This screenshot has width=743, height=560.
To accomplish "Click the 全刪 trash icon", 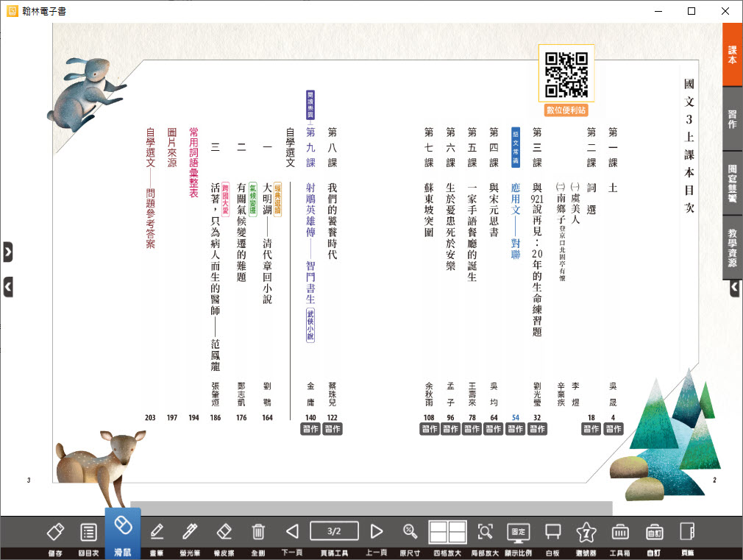I will [x=258, y=532].
